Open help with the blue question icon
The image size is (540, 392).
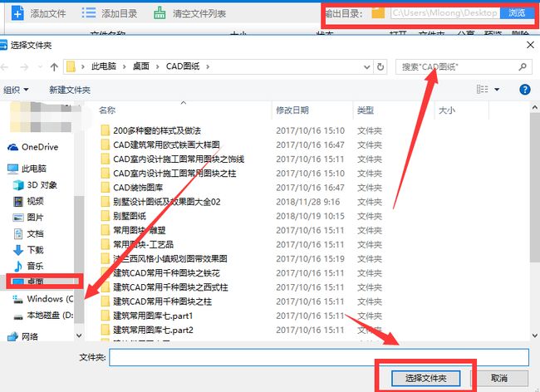[524, 90]
